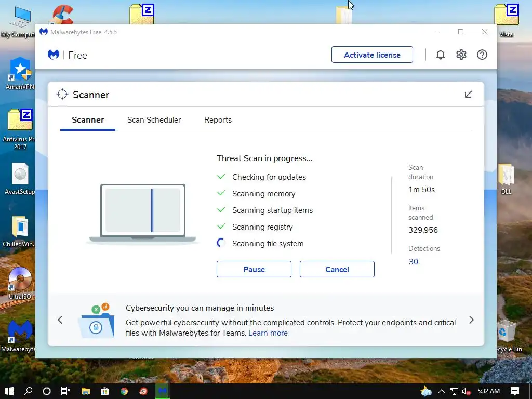532x399 pixels.
Task: Click the 30 detections count
Action: tap(413, 262)
